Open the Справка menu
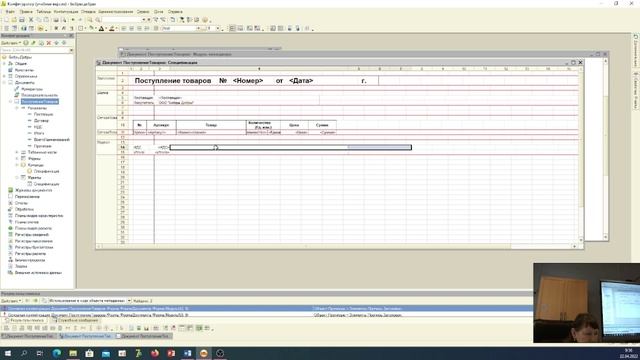Screen dimensions: 640x360 click(175, 12)
